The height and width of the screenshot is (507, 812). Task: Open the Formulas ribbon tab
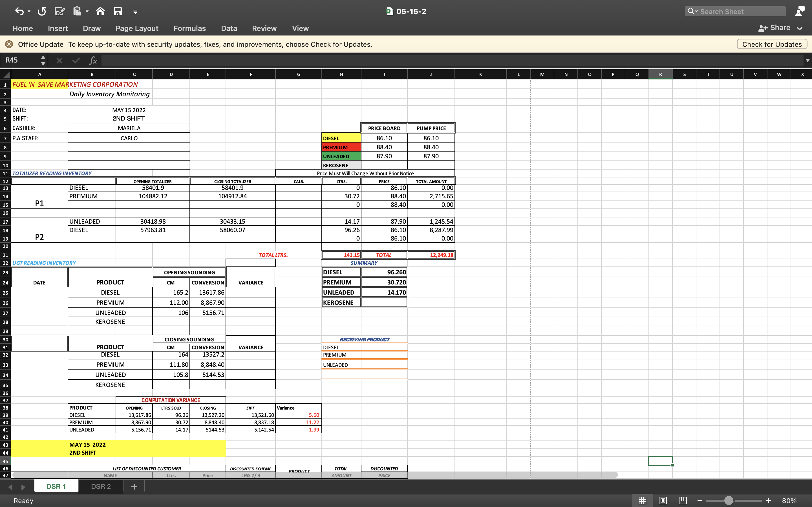189,28
